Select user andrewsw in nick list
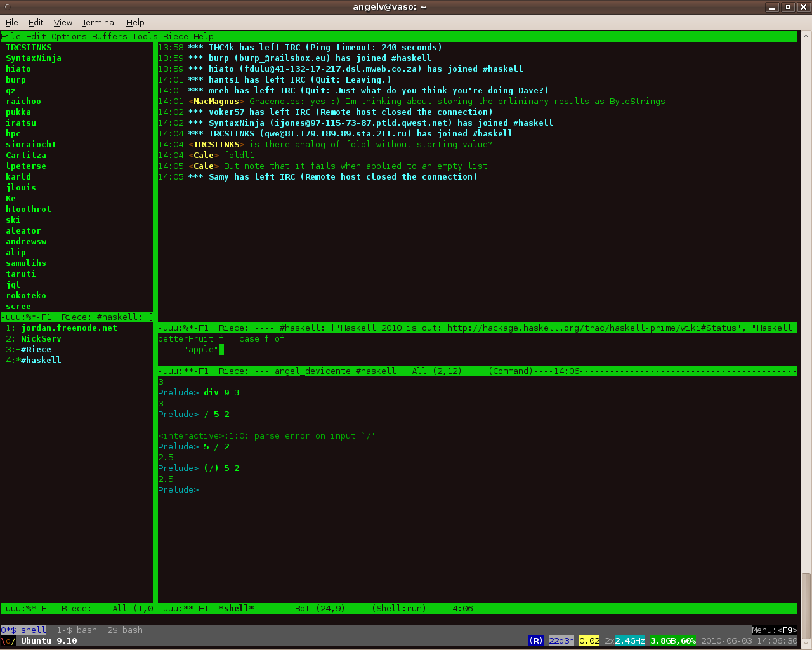 (x=26, y=242)
